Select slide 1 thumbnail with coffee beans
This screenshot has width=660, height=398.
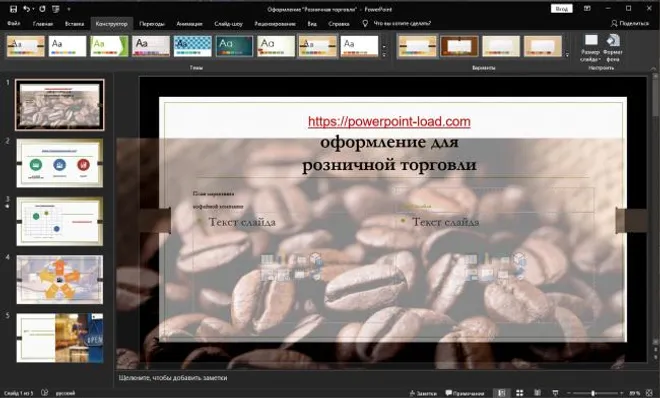coord(60,105)
